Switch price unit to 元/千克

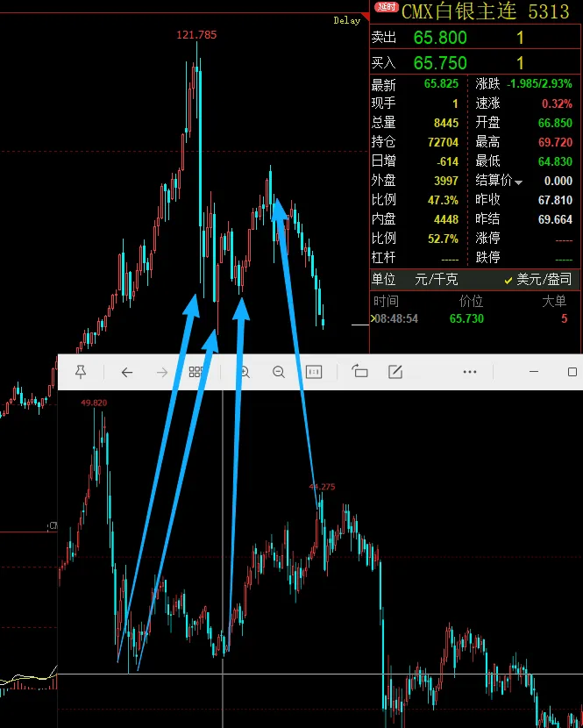point(437,280)
